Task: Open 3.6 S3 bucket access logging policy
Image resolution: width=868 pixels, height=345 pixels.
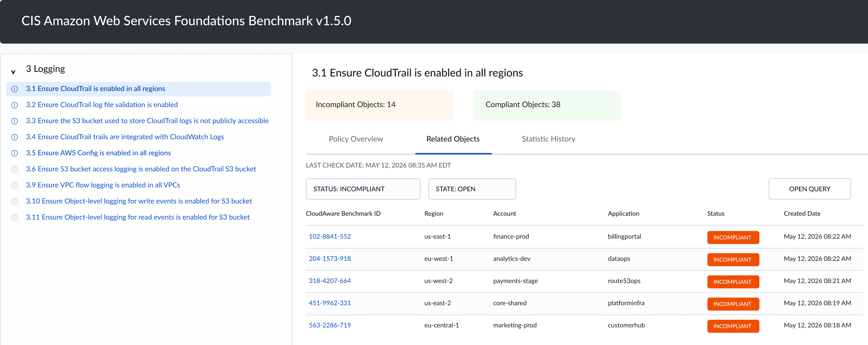Action: [141, 169]
